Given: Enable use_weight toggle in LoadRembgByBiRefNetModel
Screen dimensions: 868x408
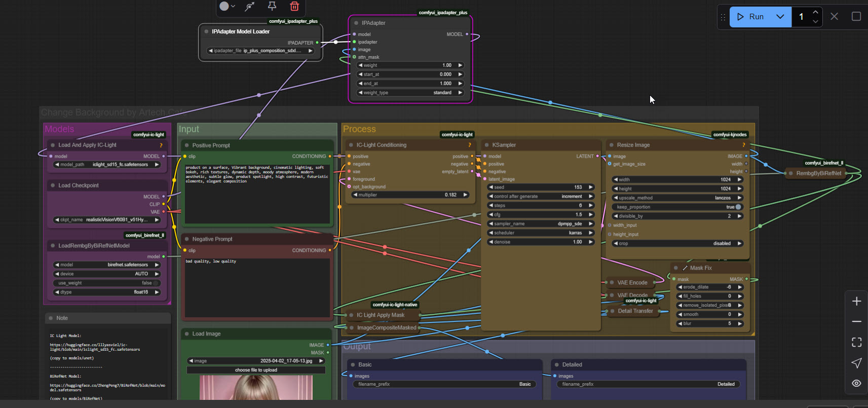Looking at the screenshot, I should [156, 283].
